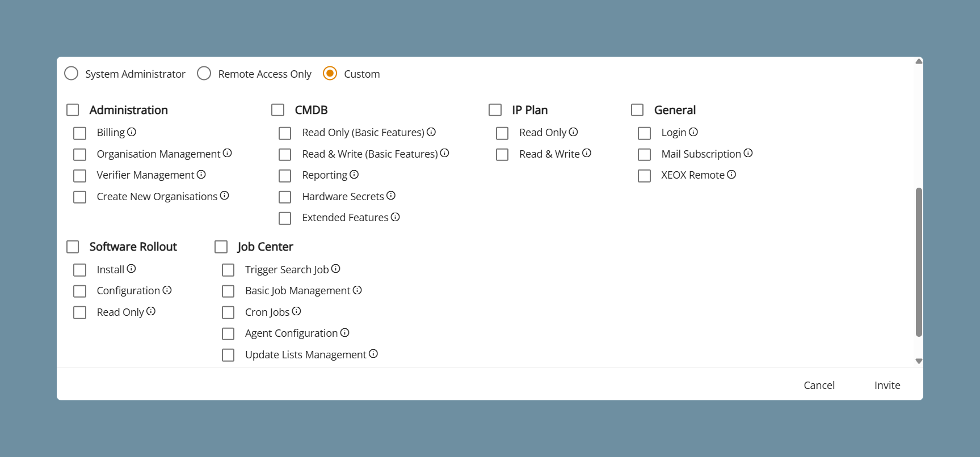
Task: Click info icon beside Organisation Management
Action: click(228, 153)
